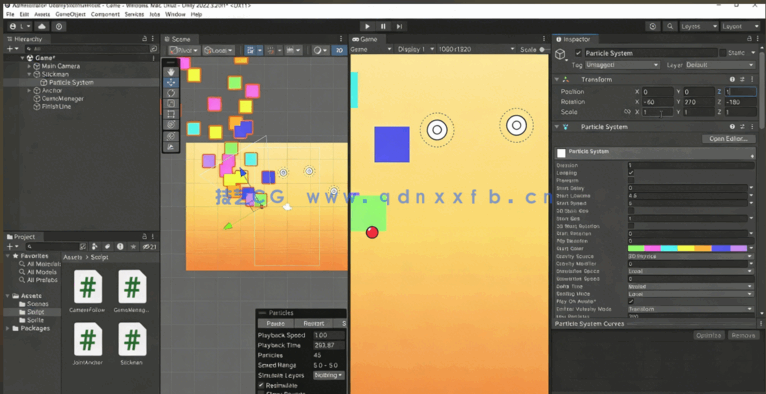Click the Hierarchy add (+) button
Viewport: 766px width, 394px height.
(x=12, y=49)
